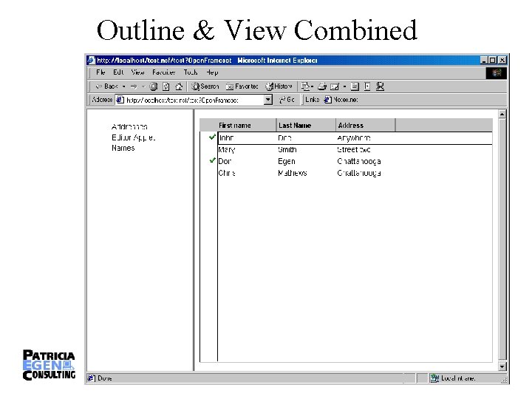Open the Edit button dropdown arrow

344,86
